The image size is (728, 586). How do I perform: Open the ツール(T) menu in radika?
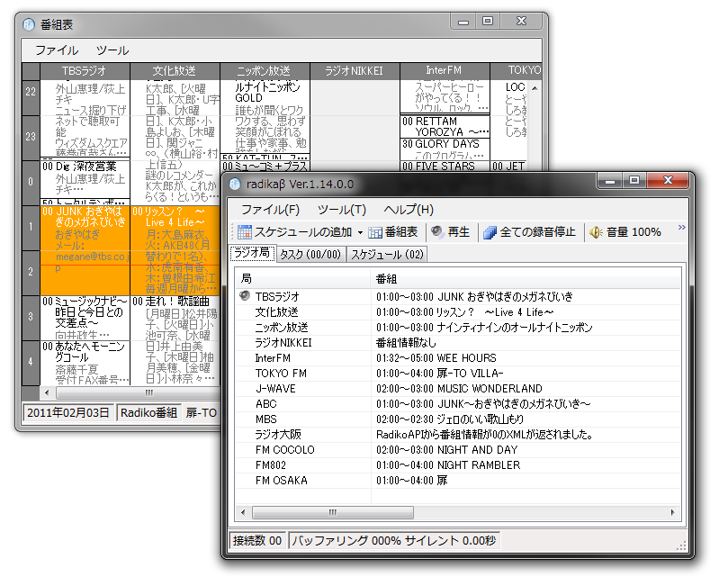tap(342, 210)
